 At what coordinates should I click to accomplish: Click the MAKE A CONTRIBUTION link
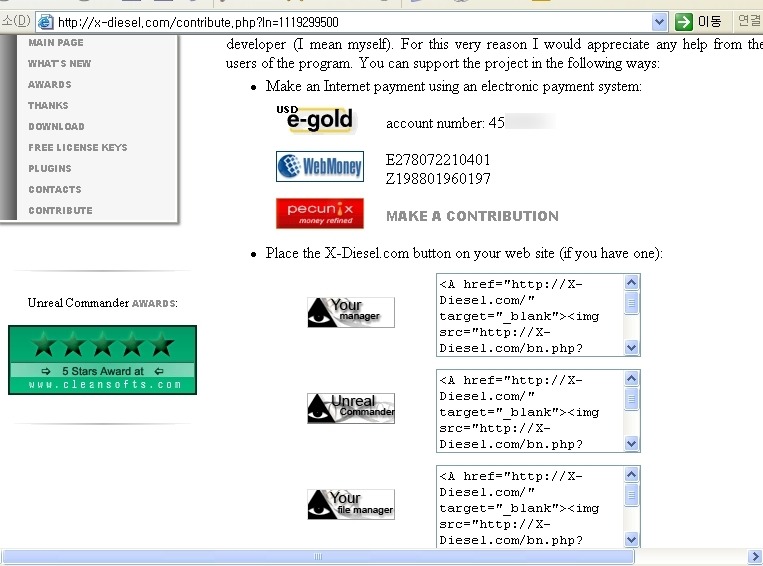pos(472,216)
